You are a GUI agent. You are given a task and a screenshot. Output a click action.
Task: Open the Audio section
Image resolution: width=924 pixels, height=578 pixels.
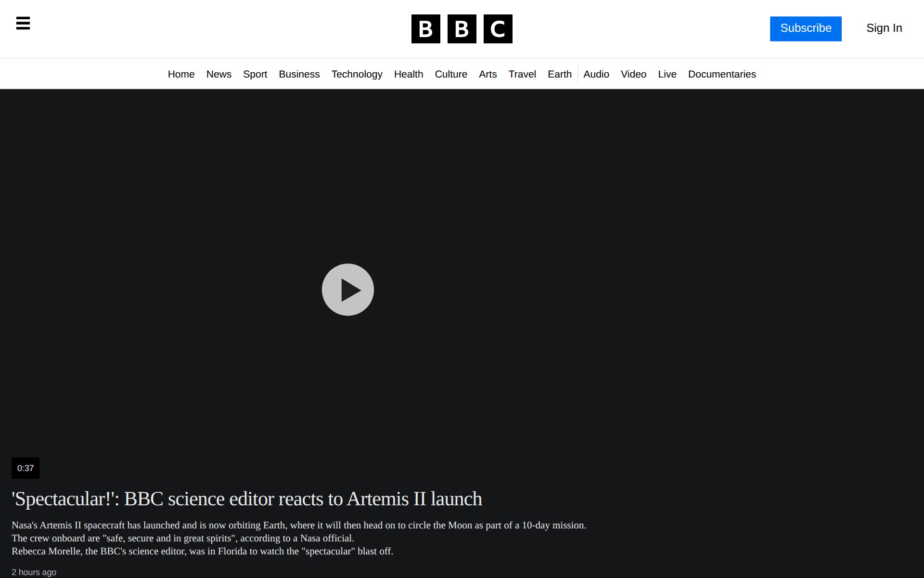596,74
